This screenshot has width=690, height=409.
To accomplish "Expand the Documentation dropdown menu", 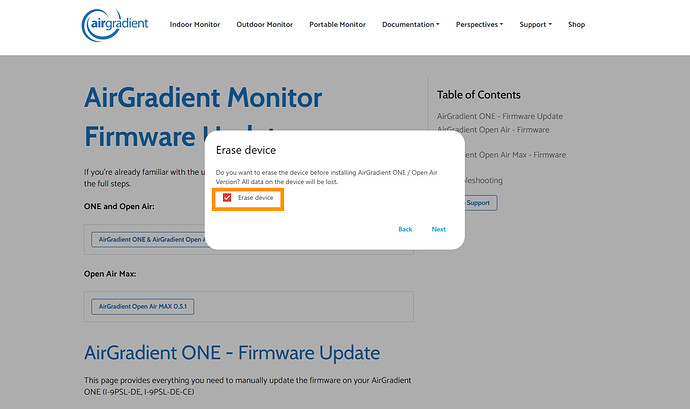I will 411,25.
